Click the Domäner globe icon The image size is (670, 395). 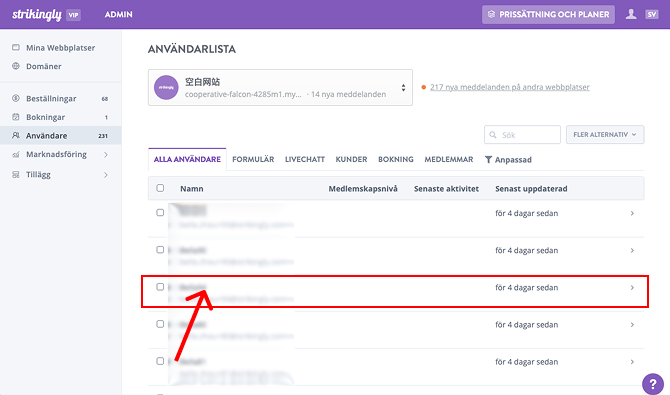16,66
